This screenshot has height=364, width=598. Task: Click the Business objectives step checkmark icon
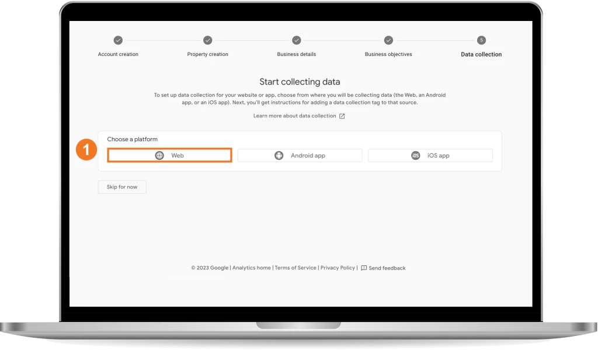pos(388,40)
